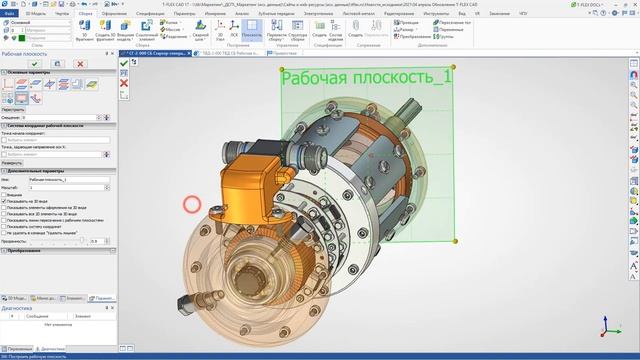Click the middle button between OK and cancel
The height and width of the screenshot is (360, 640).
[58, 64]
